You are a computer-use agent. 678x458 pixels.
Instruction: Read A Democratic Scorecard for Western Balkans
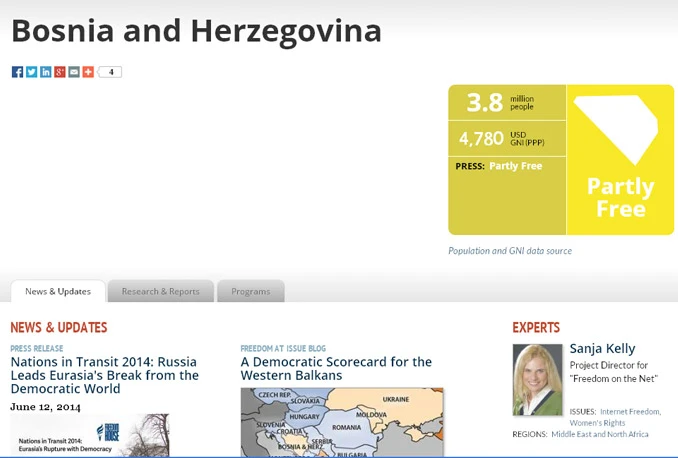336,368
